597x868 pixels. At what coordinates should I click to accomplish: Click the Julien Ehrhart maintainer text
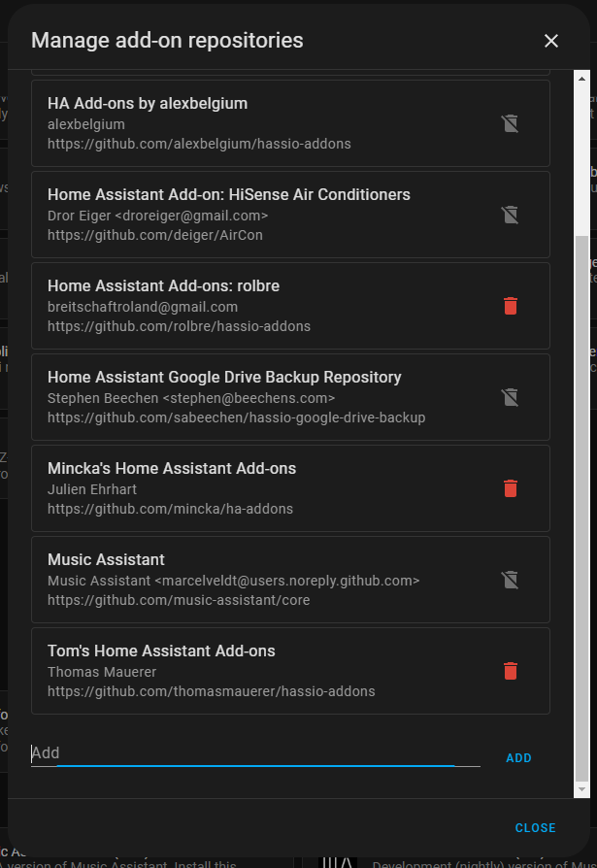click(92, 490)
